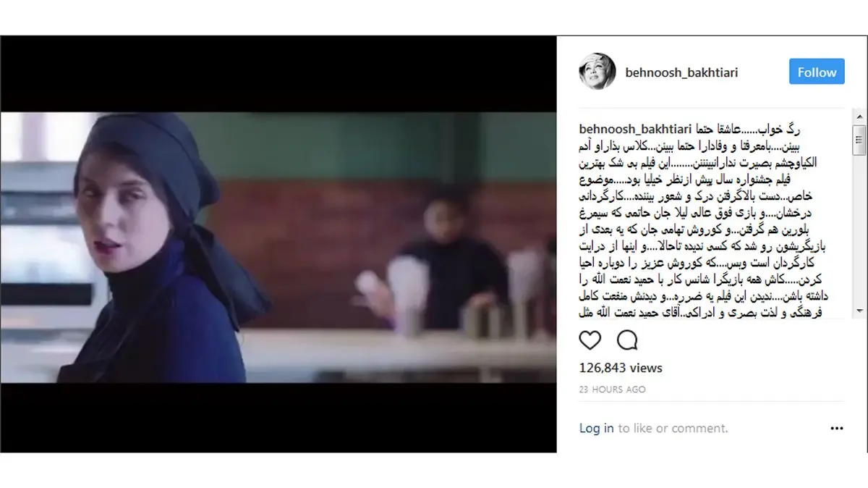Screen dimensions: 868x488
Task: Visit behnoosh_bakhtiari profile from header username
Action: point(680,72)
